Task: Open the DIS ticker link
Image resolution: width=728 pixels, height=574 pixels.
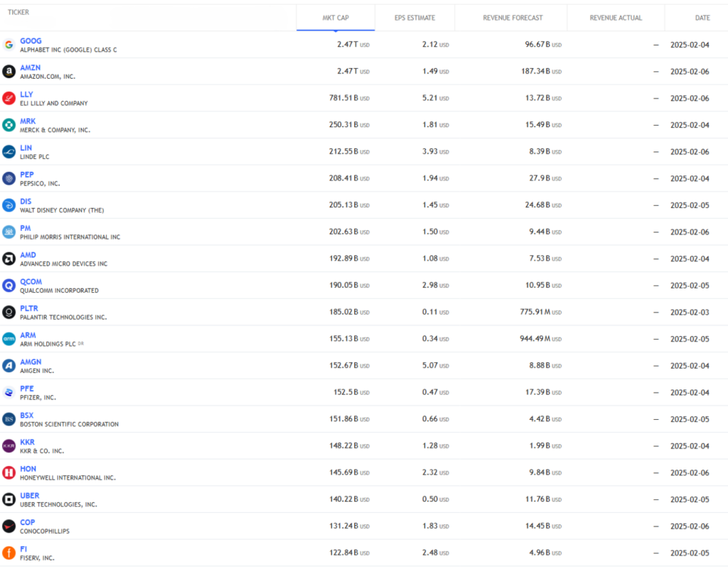Action: [26, 201]
